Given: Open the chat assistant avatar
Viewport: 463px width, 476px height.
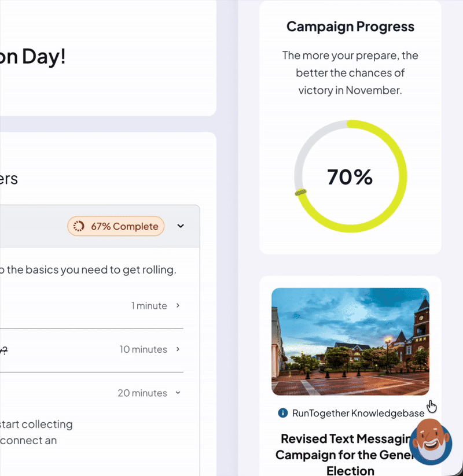Looking at the screenshot, I should tap(431, 442).
